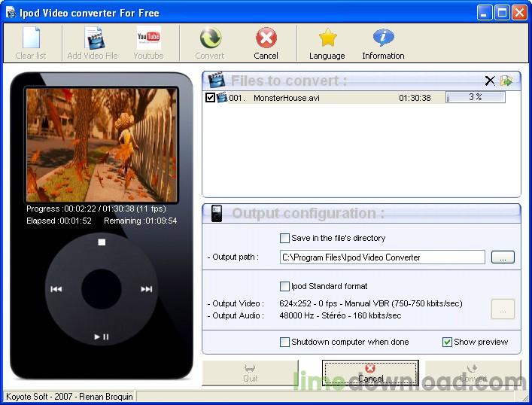The width and height of the screenshot is (532, 405).
Task: Open the Youtube toolbar icon
Action: tap(148, 38)
